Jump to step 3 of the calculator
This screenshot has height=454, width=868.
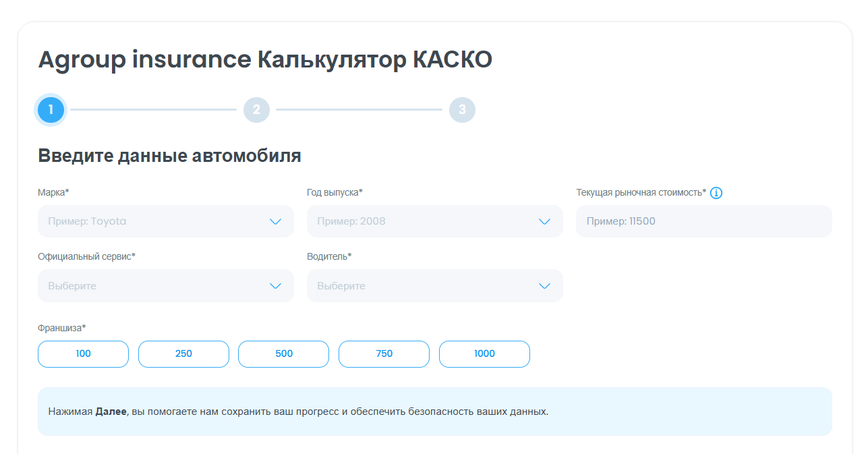462,110
